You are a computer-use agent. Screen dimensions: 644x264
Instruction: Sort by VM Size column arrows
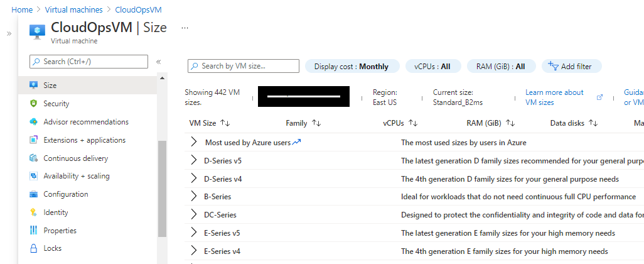tap(225, 123)
